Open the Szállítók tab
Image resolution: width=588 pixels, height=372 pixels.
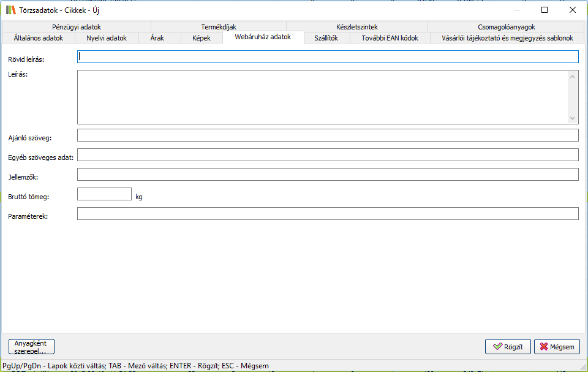326,38
